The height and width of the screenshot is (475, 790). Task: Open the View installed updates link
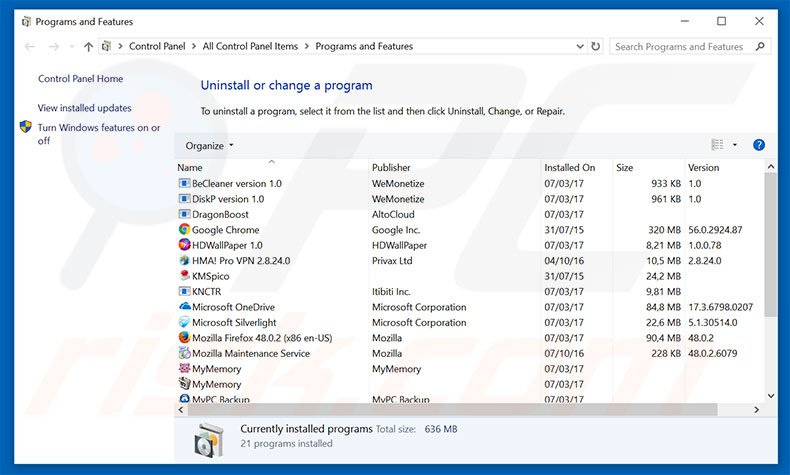(x=85, y=108)
